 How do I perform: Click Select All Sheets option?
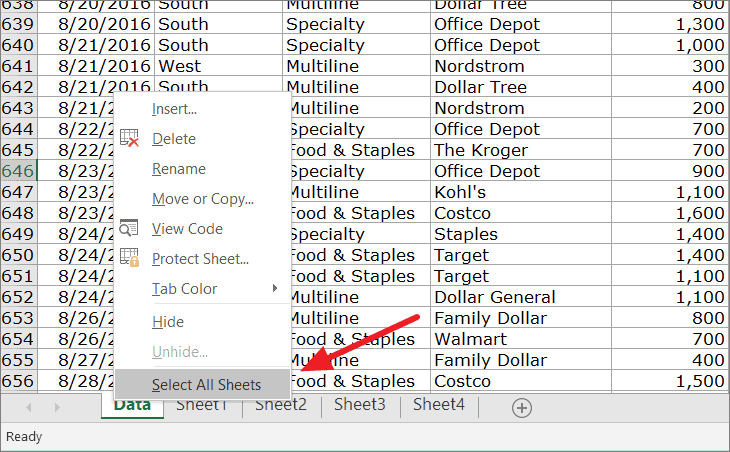[203, 385]
